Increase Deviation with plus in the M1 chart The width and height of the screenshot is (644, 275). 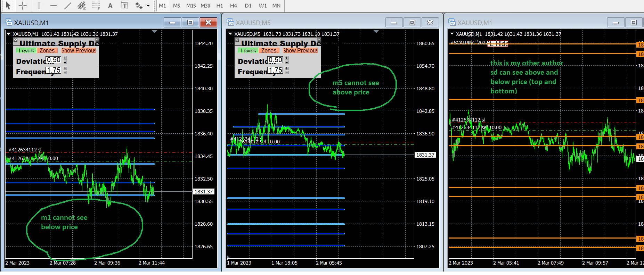(x=65, y=58)
